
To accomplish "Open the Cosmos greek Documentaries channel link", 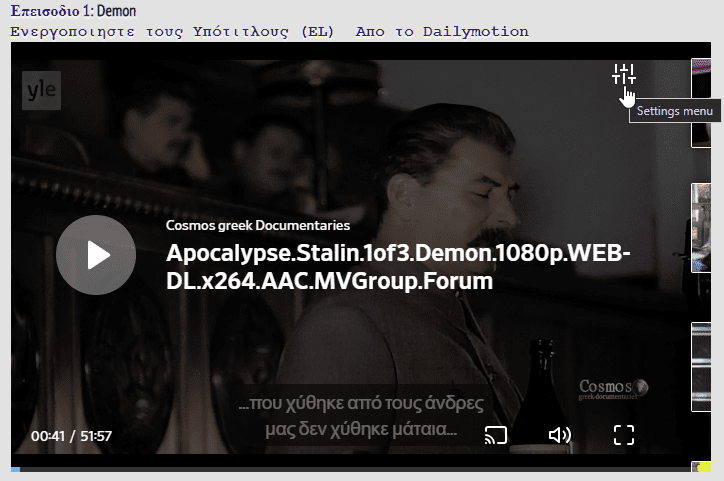I will (x=258, y=225).
